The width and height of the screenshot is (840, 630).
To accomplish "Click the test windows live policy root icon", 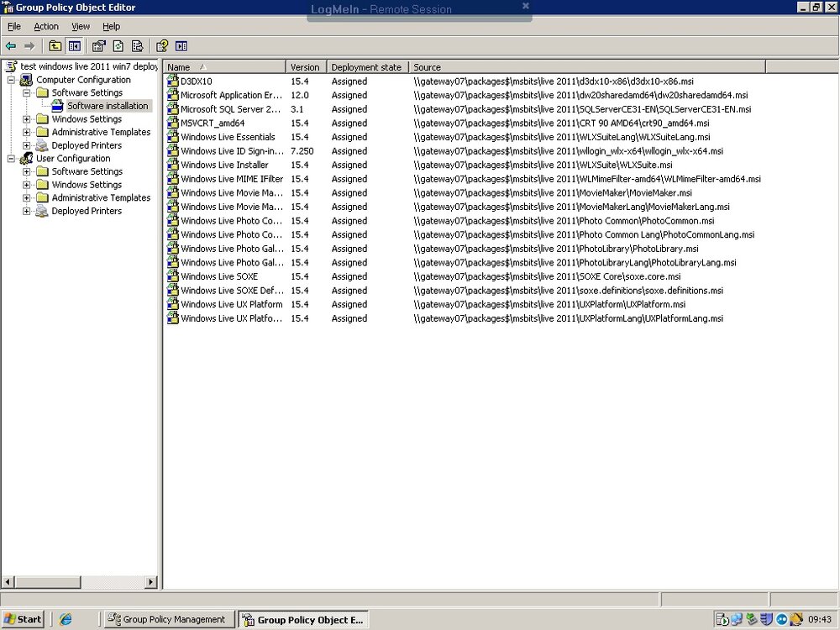I will 11,66.
